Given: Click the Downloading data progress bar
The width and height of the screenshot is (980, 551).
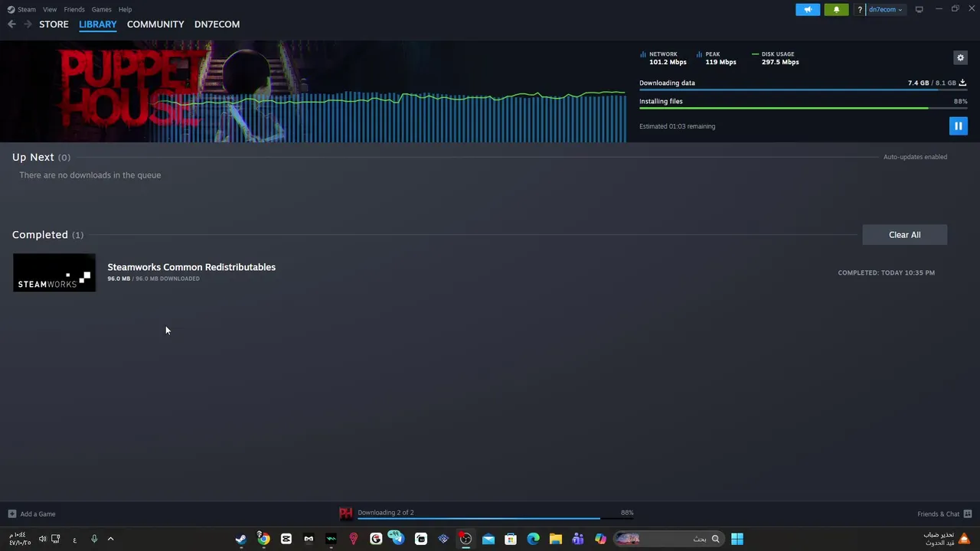Looking at the screenshot, I should [803, 90].
